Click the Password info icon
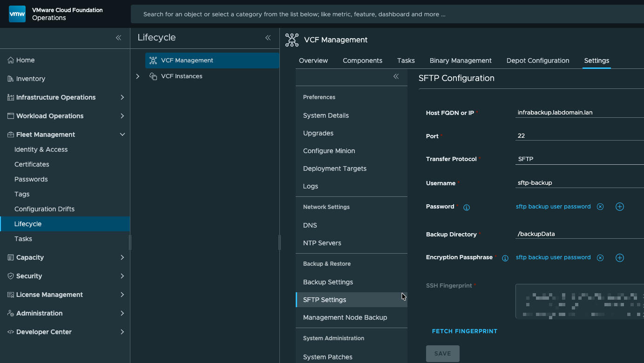The height and width of the screenshot is (363, 644). (x=466, y=208)
